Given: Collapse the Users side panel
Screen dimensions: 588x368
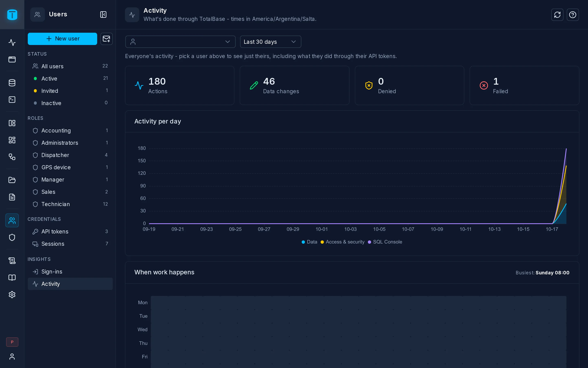Looking at the screenshot, I should pos(103,14).
